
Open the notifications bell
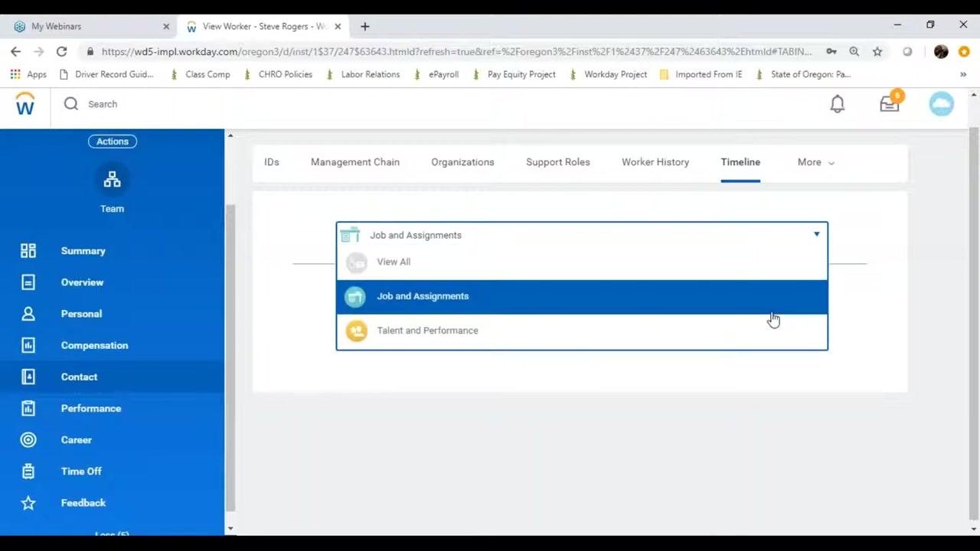[x=838, y=104]
